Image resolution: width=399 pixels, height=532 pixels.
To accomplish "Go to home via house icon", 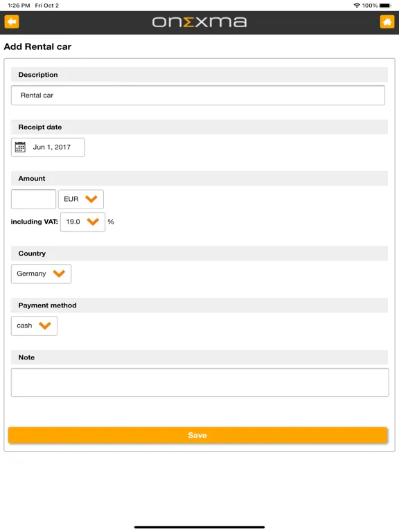I will (387, 22).
